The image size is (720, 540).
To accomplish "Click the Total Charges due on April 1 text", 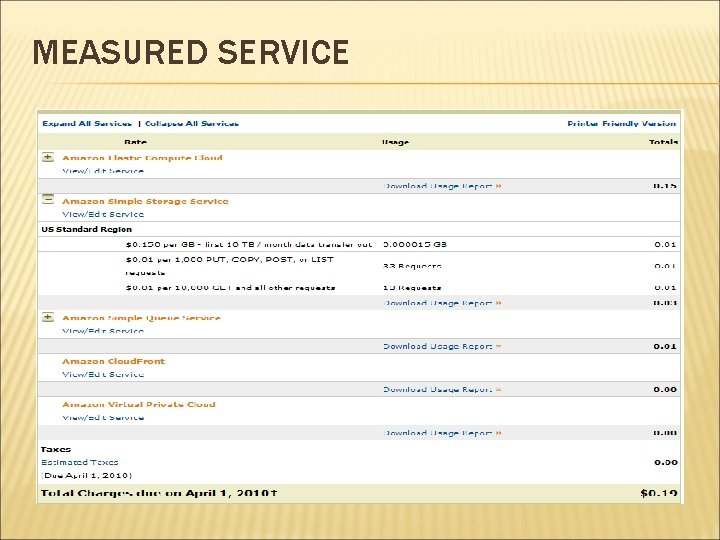I will coord(159,493).
